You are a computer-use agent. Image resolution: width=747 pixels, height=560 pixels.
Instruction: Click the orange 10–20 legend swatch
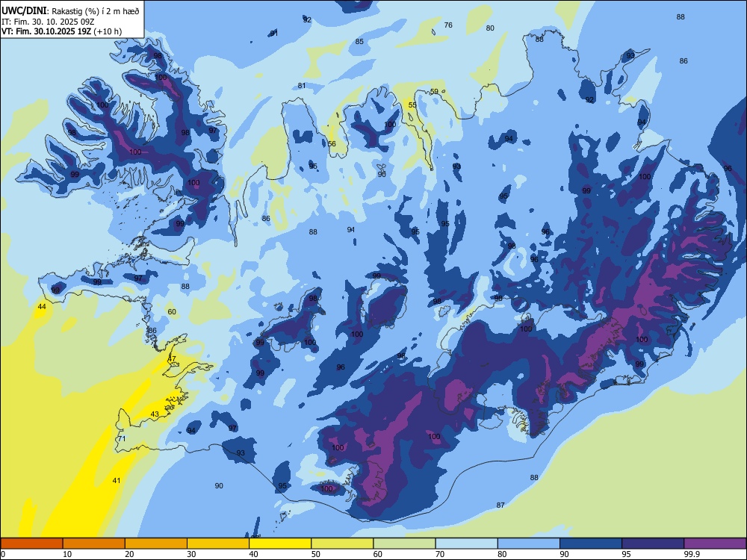pos(94,544)
